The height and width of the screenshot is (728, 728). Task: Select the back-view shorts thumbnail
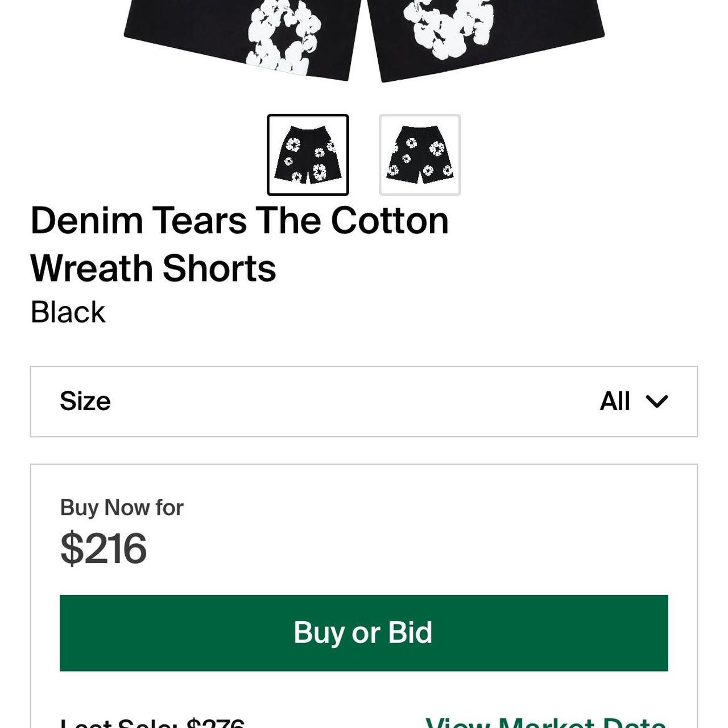pyautogui.click(x=420, y=154)
